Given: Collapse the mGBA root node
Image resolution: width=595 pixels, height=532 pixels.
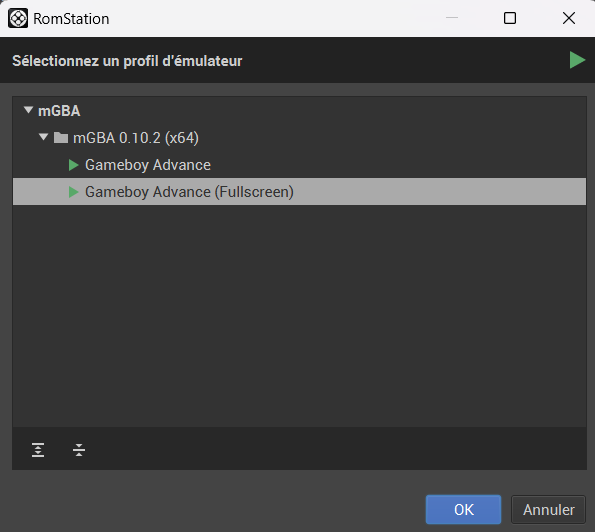Looking at the screenshot, I should 28,110.
